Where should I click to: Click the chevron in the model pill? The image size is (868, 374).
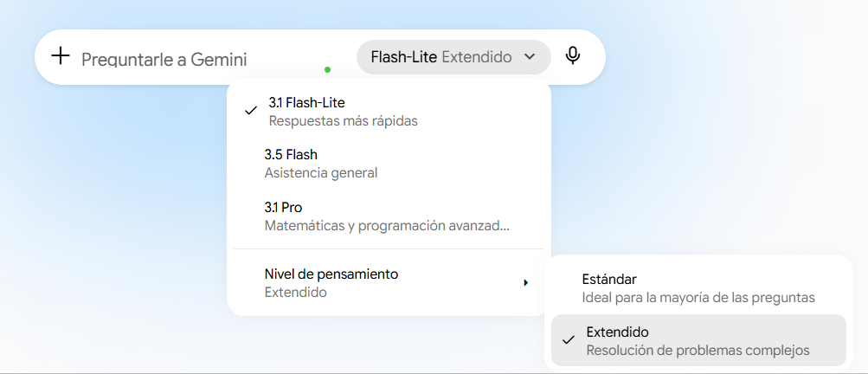530,56
